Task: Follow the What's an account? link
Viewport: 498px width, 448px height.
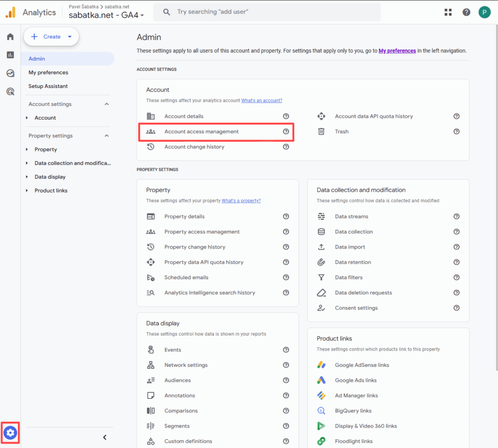Action: pyautogui.click(x=262, y=100)
